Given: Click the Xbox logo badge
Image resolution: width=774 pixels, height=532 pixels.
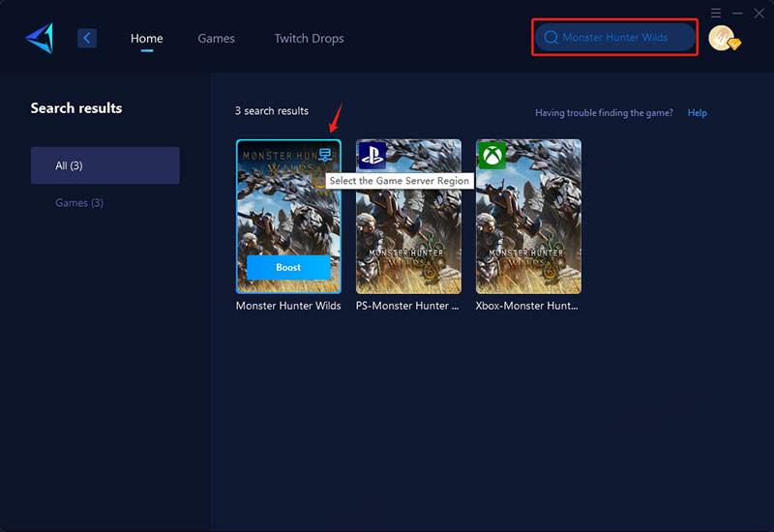Looking at the screenshot, I should point(492,155).
